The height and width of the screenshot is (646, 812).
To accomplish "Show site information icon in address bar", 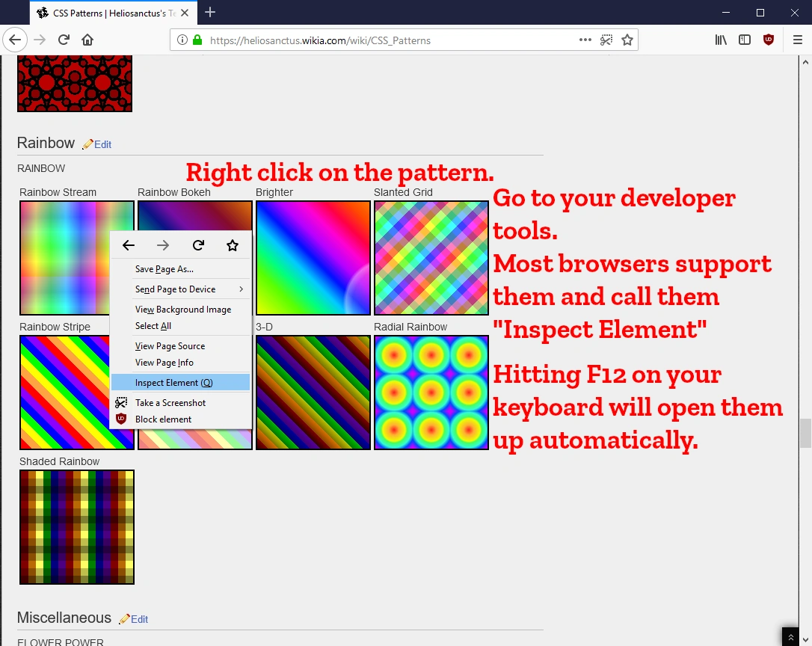I will coord(182,40).
